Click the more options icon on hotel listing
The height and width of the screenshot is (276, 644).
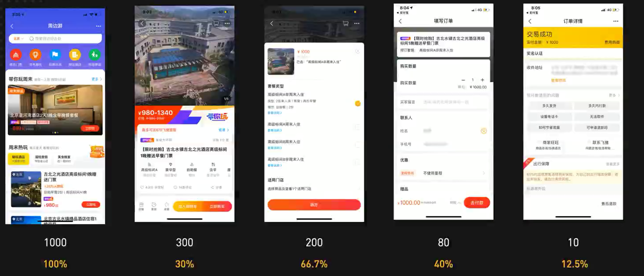point(228,24)
